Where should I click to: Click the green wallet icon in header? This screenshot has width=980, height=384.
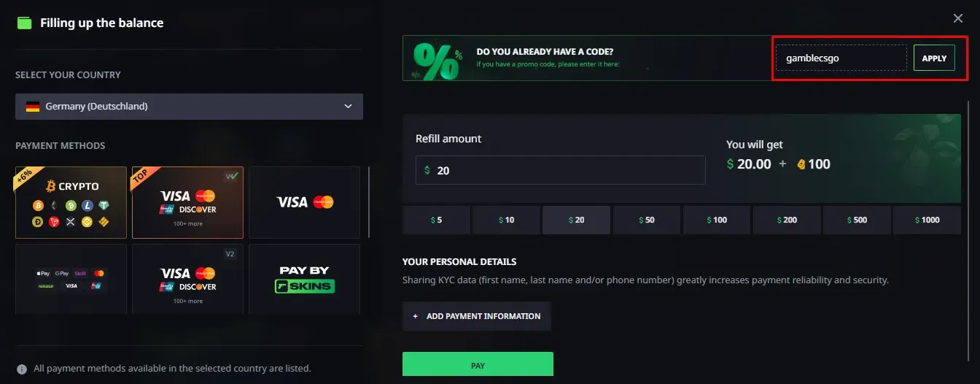[x=25, y=23]
